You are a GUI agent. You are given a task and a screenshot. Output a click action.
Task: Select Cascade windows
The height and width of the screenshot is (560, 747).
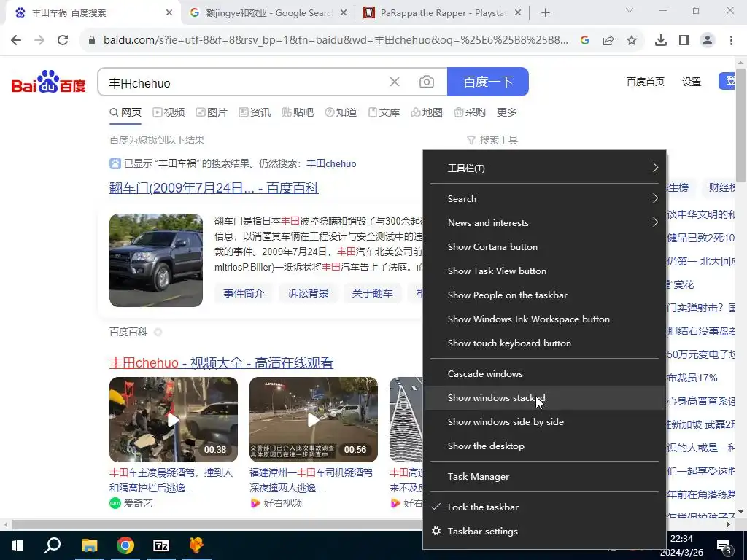544,374
